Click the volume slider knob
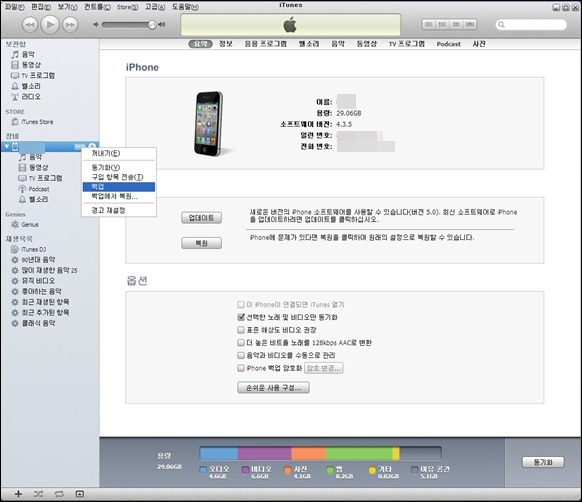This screenshot has width=582, height=502. tap(151, 25)
